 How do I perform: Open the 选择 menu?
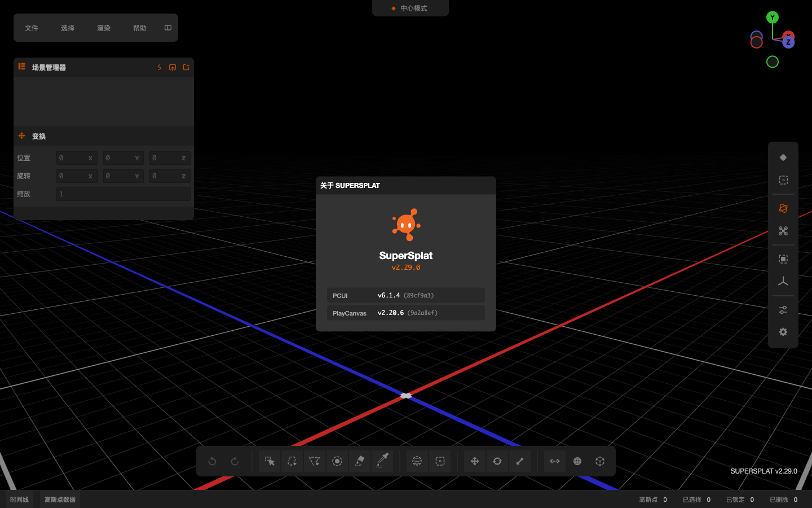click(68, 28)
